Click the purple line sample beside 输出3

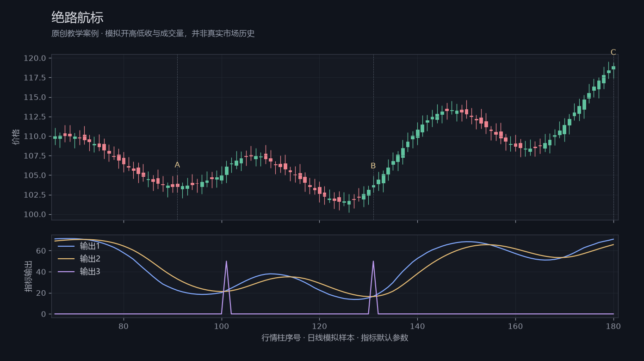click(x=66, y=272)
